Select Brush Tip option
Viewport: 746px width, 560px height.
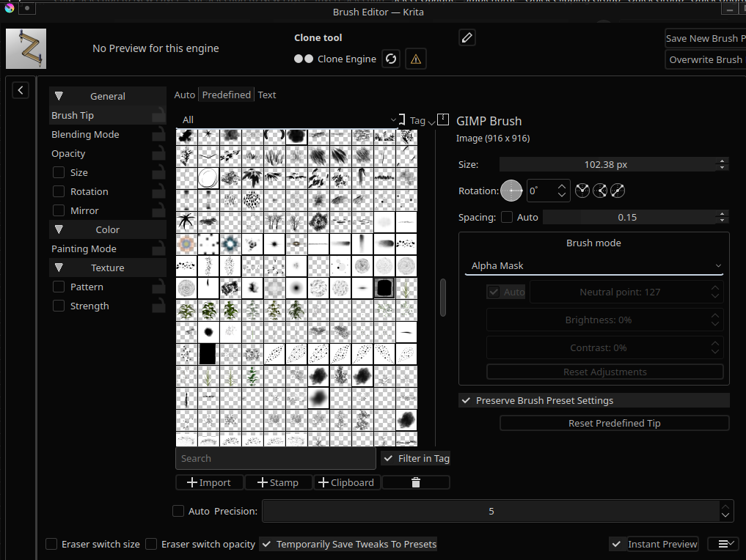(108, 116)
